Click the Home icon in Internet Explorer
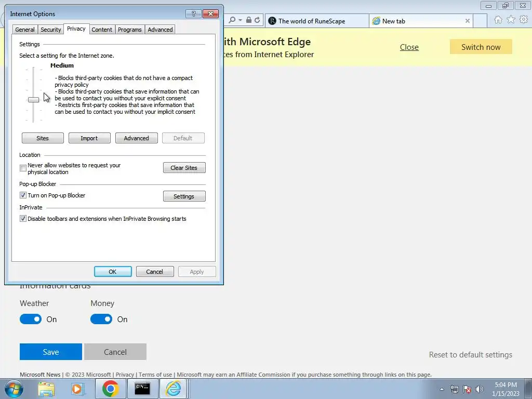Image resolution: width=532 pixels, height=399 pixels. (498, 20)
